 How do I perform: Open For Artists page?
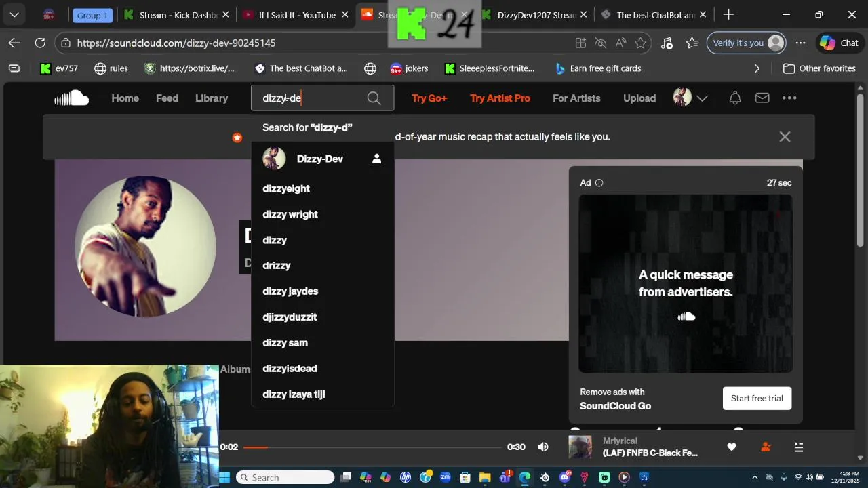576,98
